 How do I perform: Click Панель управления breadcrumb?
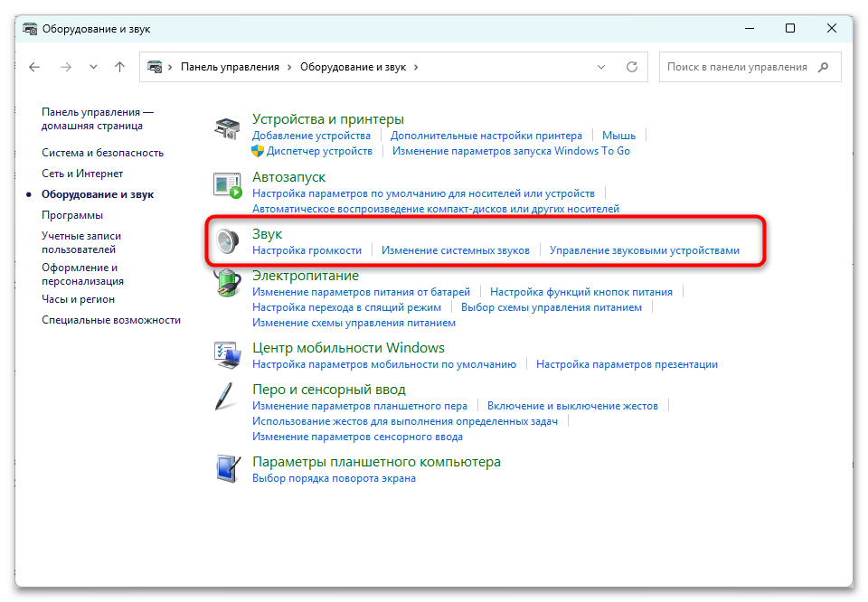(230, 67)
